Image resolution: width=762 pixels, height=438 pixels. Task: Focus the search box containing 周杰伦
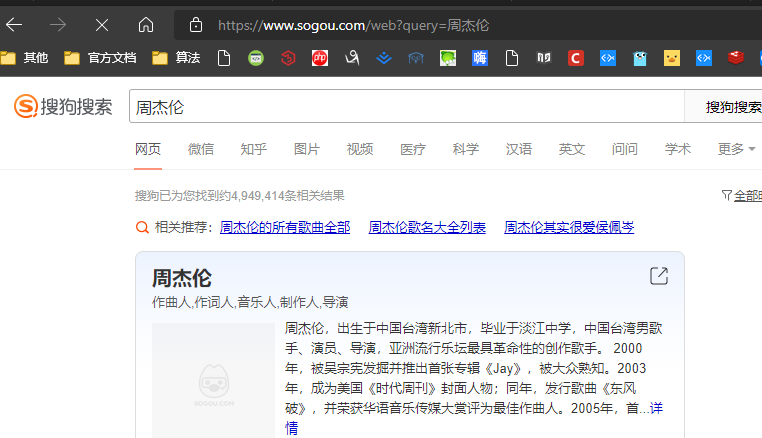click(x=407, y=106)
